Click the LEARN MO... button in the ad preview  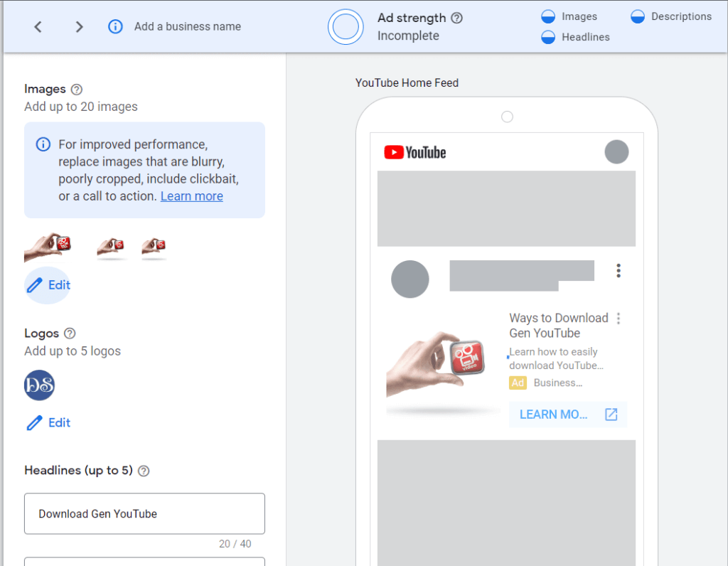[568, 415]
